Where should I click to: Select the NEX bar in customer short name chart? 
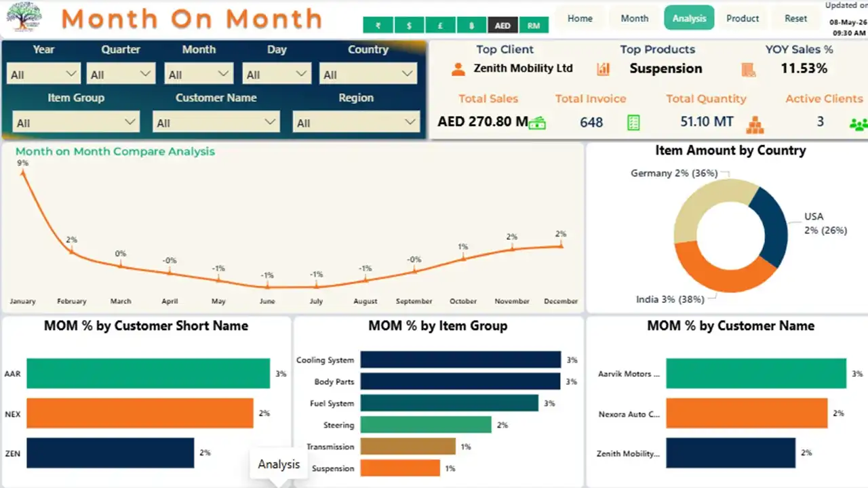tap(140, 413)
